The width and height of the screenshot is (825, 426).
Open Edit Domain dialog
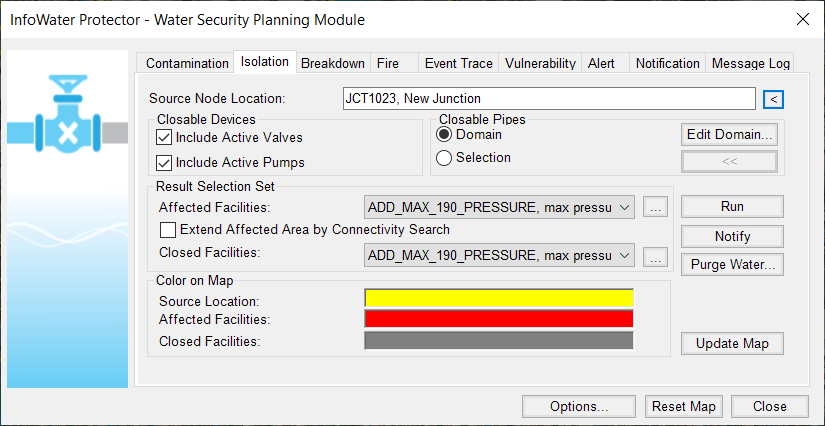pyautogui.click(x=729, y=135)
